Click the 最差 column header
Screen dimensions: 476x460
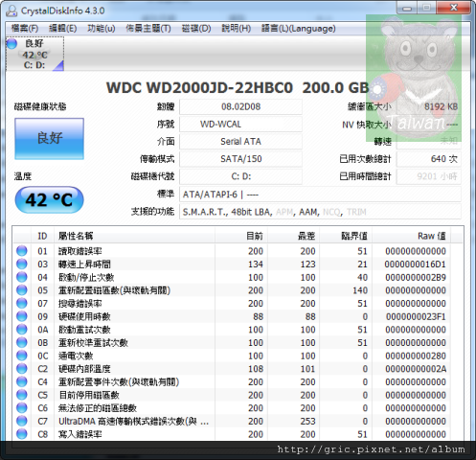click(293, 236)
